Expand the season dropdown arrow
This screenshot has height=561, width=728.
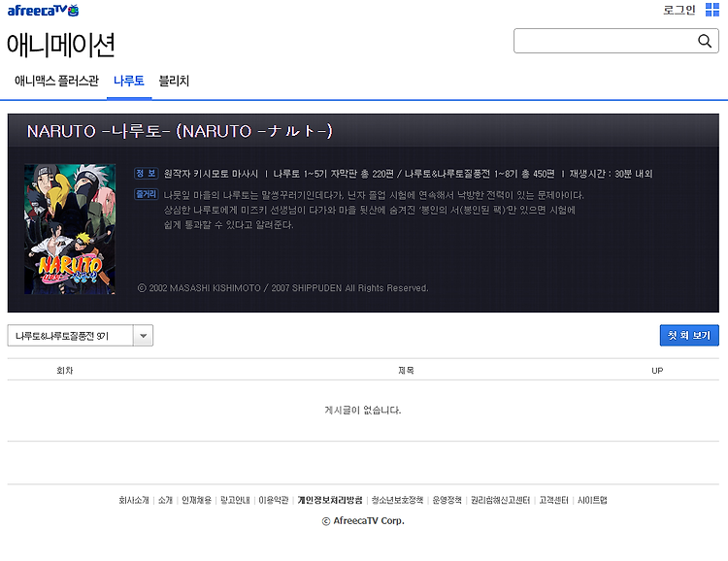(143, 335)
